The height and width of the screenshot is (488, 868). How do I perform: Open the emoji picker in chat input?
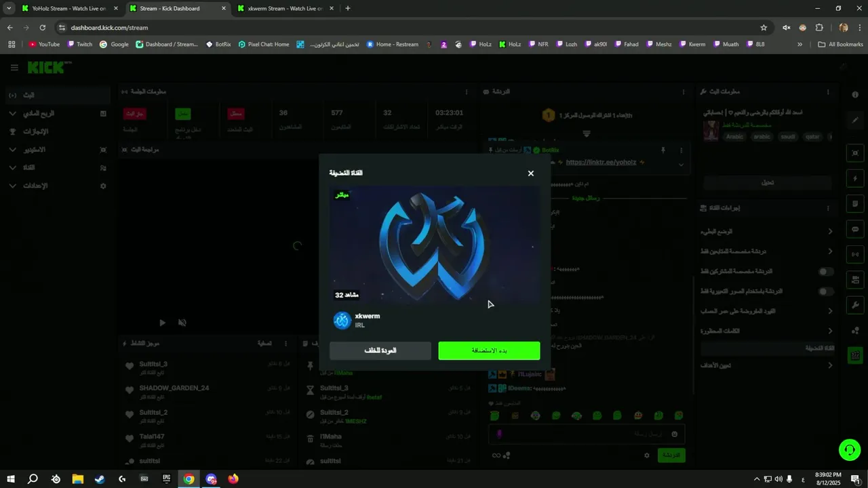675,434
